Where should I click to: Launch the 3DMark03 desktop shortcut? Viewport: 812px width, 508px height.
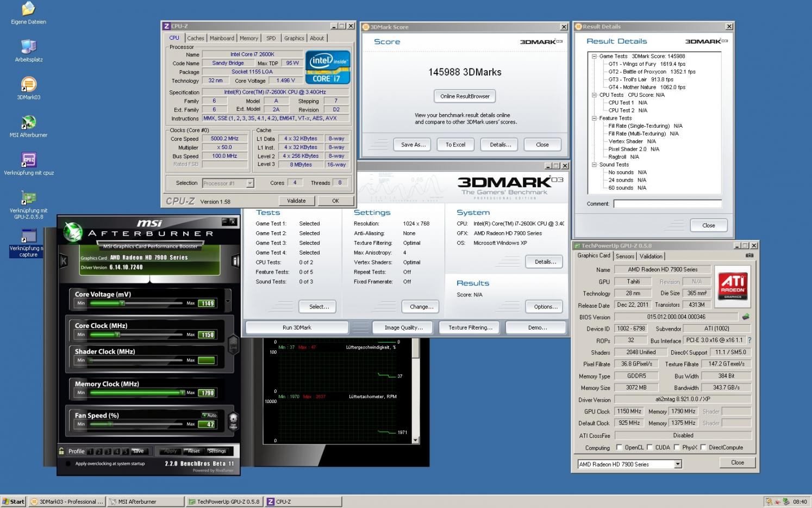28,84
